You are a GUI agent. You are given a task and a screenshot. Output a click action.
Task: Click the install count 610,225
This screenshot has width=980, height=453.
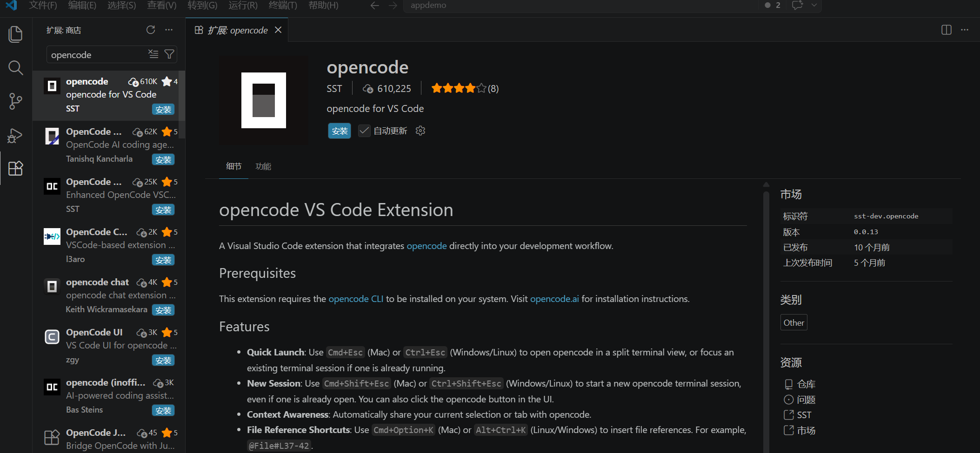point(387,88)
